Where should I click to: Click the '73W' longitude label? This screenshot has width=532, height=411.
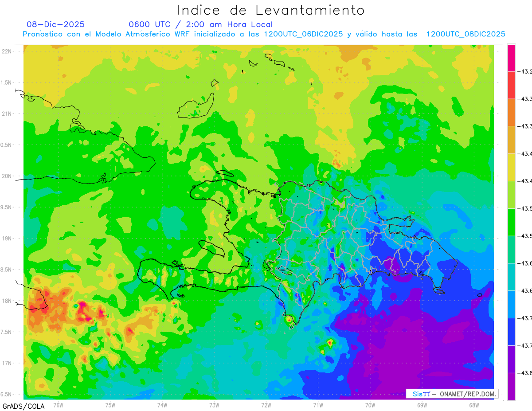[214, 405]
